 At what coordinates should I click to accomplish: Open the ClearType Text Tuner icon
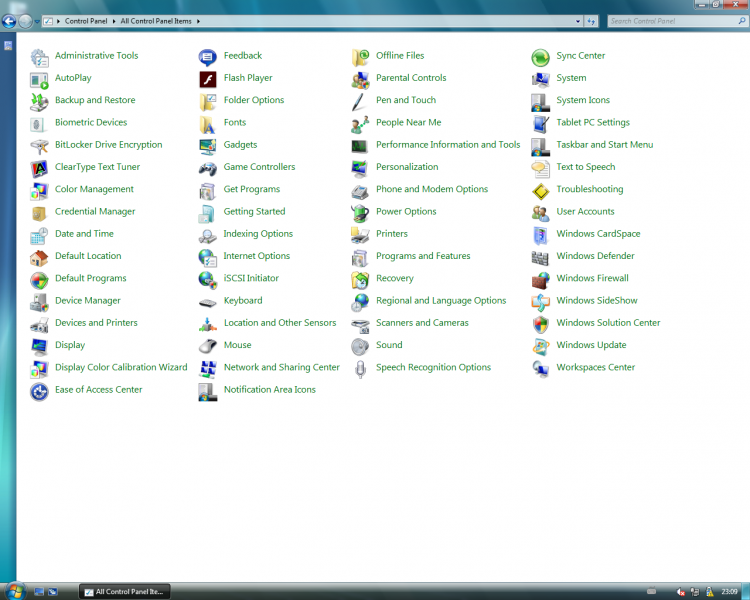pos(39,168)
